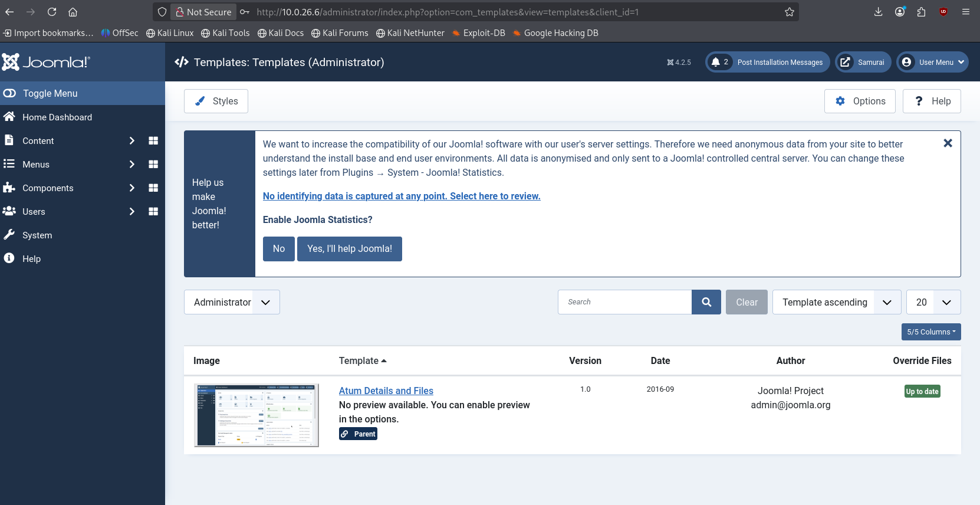The width and height of the screenshot is (980, 505).
Task: Click the Styles toolbar button
Action: (x=216, y=101)
